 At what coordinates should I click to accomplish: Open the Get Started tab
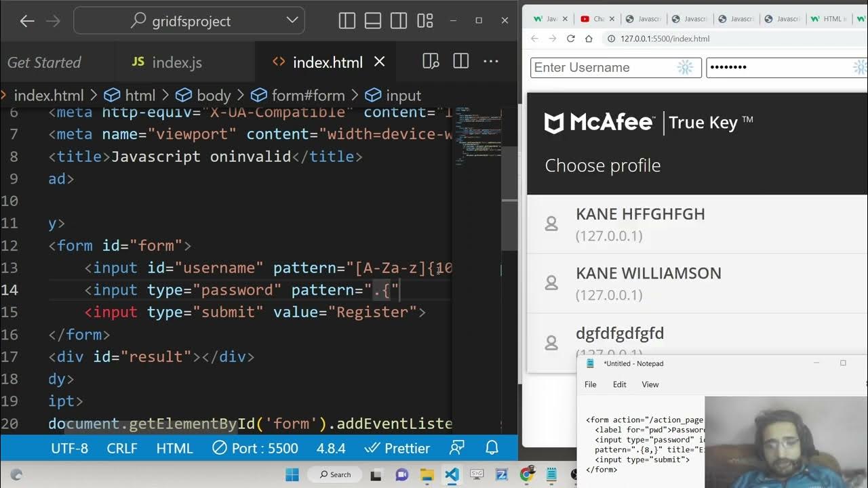[x=44, y=62]
